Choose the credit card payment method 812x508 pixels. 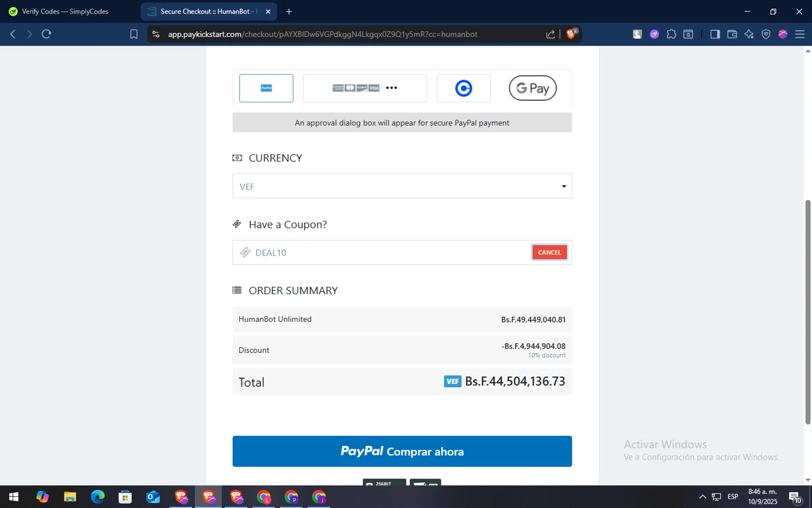[x=365, y=88]
